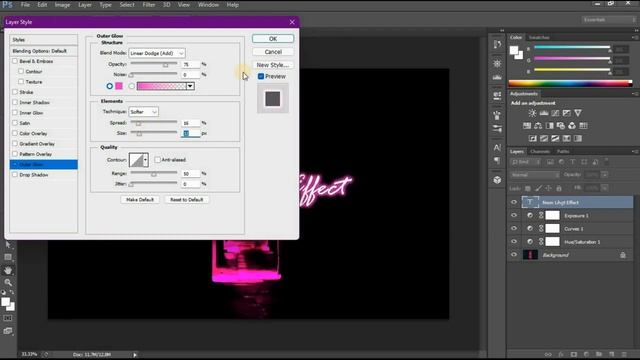
Task: Add Photo Filter adjustment icon
Action: pyautogui.click(x=561, y=126)
